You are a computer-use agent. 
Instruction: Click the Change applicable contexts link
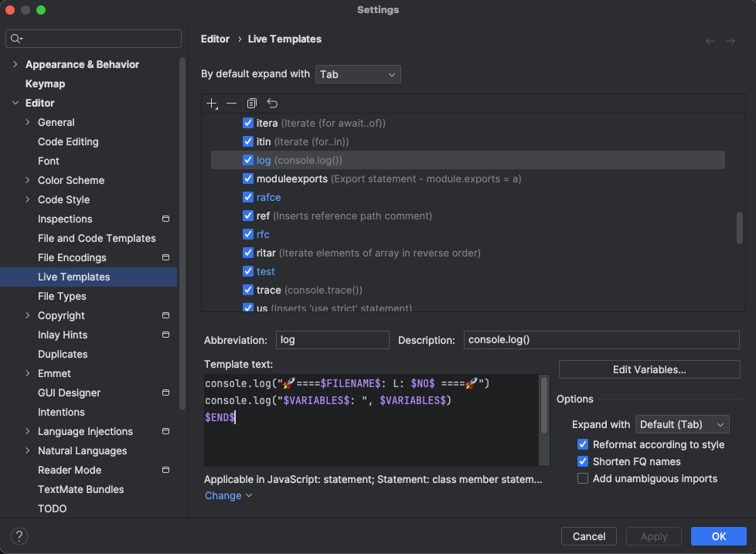228,495
